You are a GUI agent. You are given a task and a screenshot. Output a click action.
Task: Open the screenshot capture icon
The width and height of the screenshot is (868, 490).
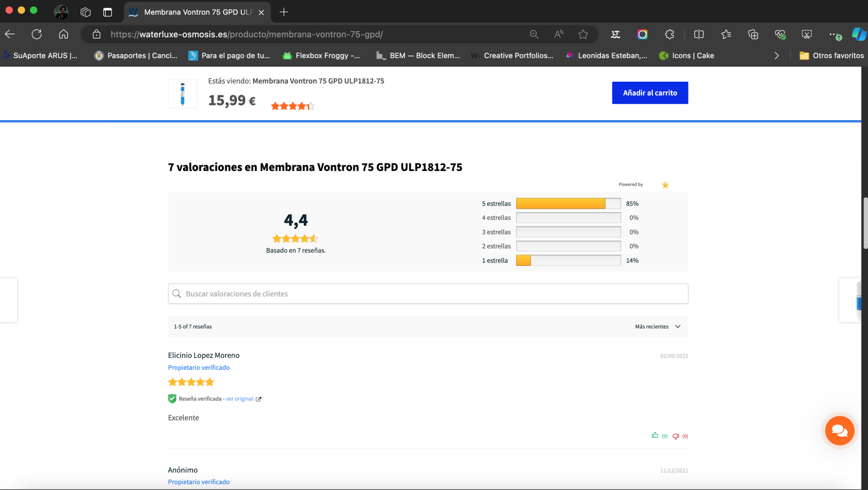[x=807, y=34]
